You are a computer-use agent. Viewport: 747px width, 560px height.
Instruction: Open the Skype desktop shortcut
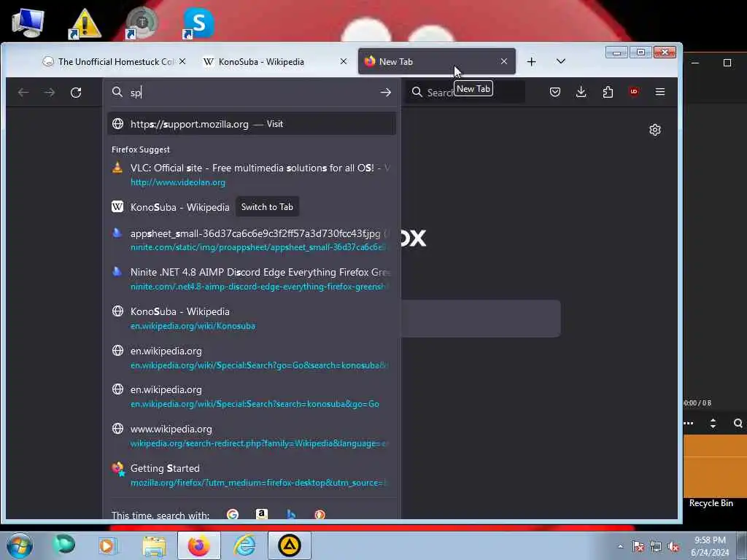pos(198,23)
